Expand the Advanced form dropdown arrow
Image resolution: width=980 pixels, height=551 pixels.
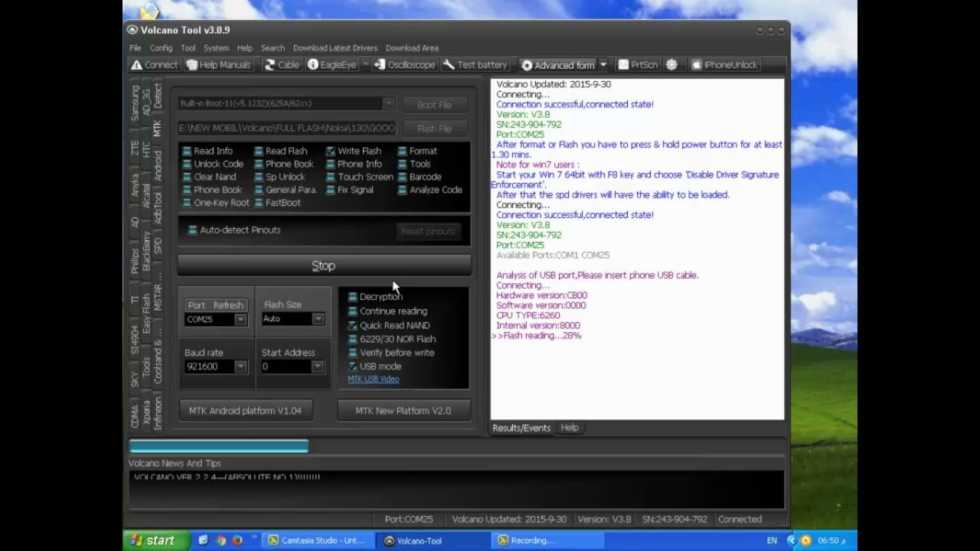603,65
